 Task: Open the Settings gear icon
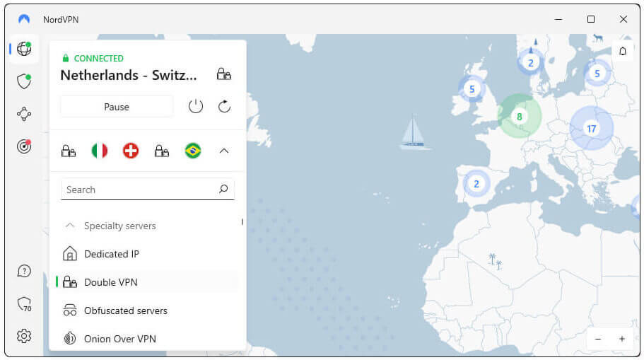pyautogui.click(x=24, y=336)
